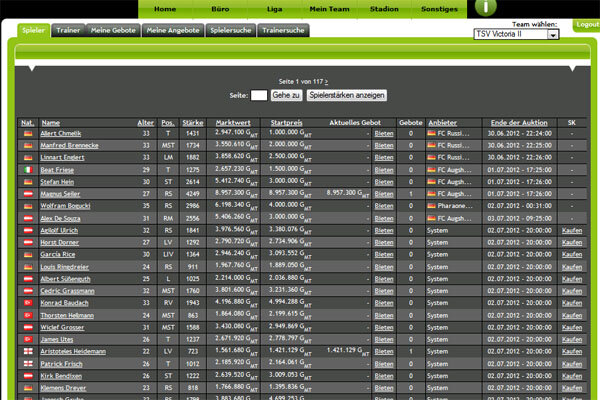The image size is (600, 400).
Task: Click the Austrian flag beside Magnus Seiler
Action: coord(28,194)
